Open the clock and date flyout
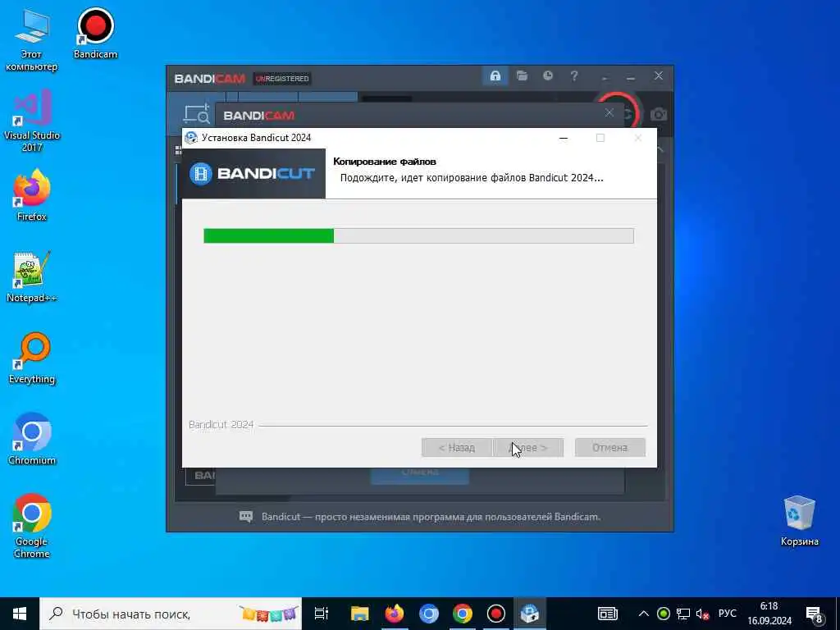 tap(769, 614)
